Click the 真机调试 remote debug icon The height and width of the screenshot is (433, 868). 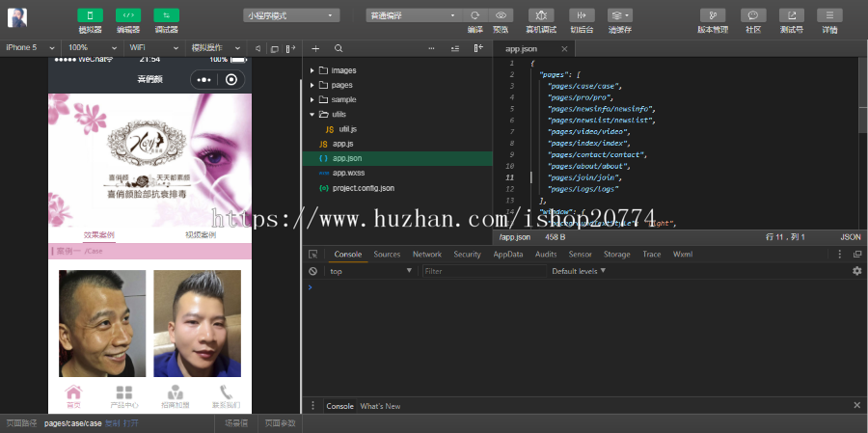[541, 15]
